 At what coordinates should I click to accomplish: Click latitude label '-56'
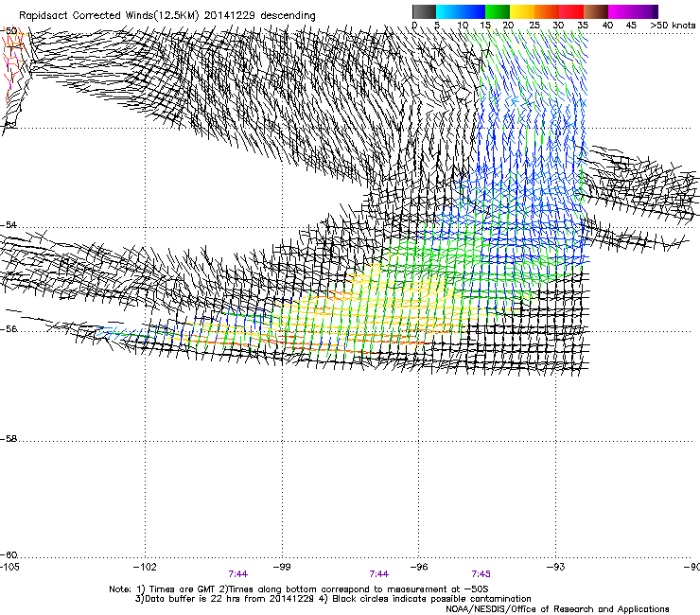point(9,329)
